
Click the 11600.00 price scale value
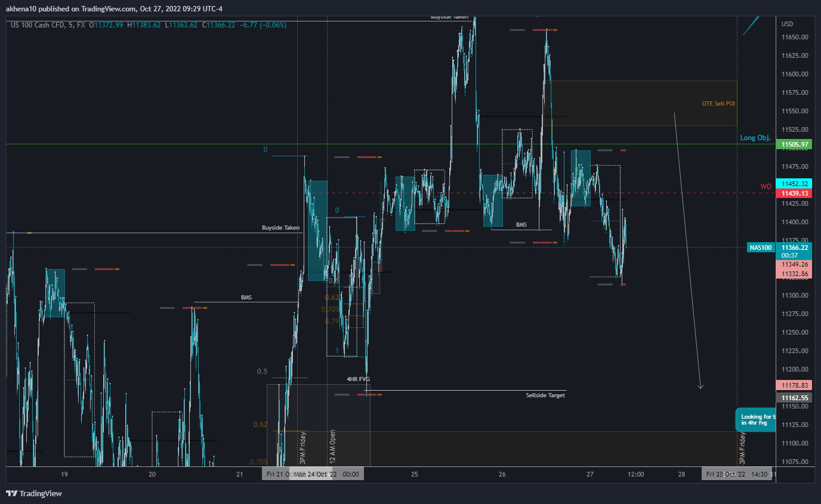click(x=794, y=74)
